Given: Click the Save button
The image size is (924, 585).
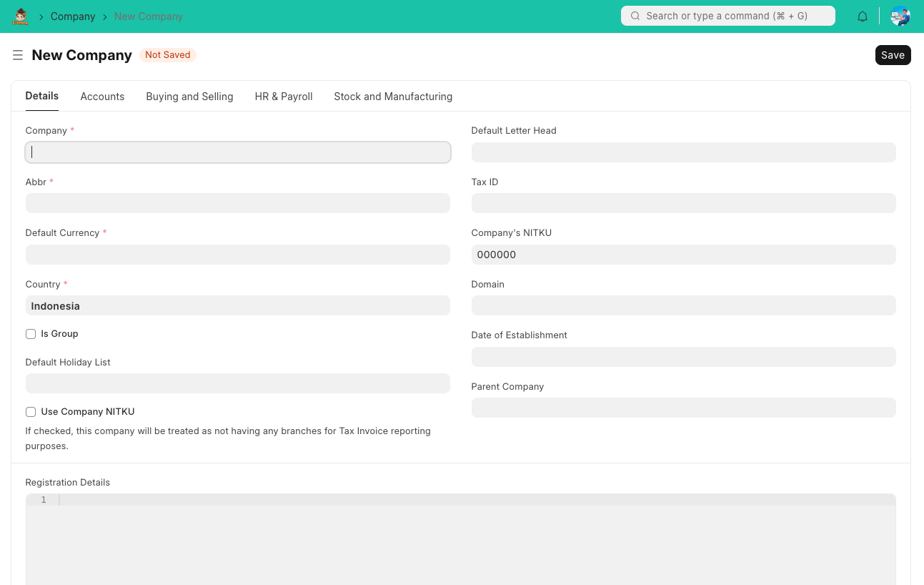Looking at the screenshot, I should tap(893, 55).
